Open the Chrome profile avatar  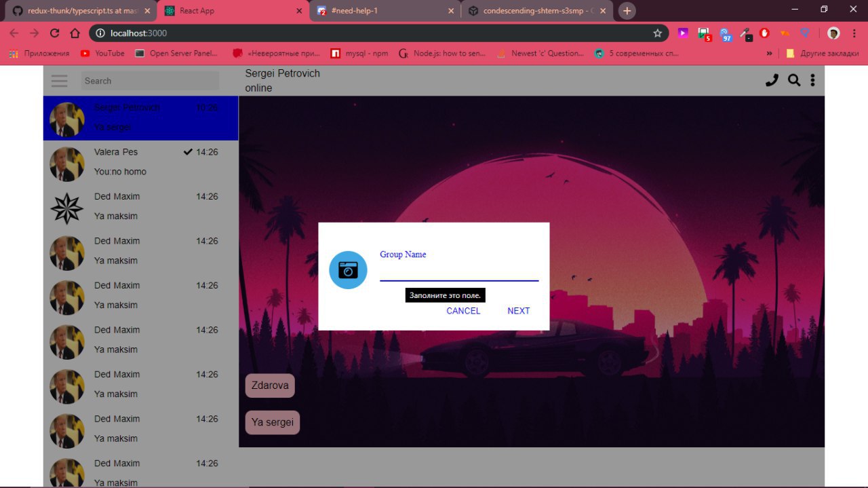tap(833, 33)
